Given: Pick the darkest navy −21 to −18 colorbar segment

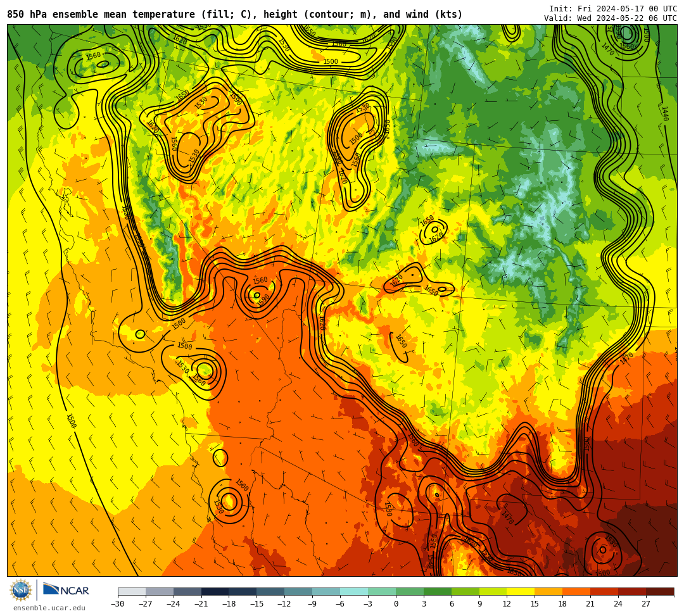Looking at the screenshot, I should pos(215,591).
